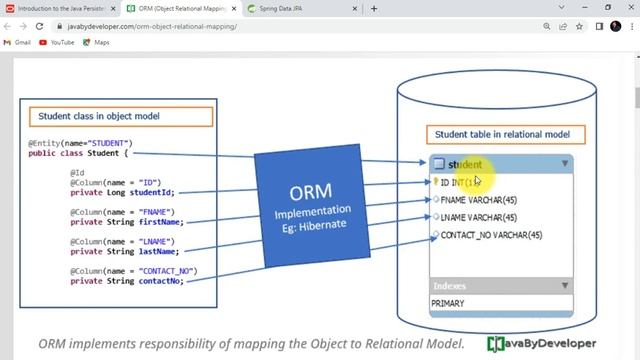This screenshot has width=640, height=360.
Task: Click the 'private String contactNo;' code line
Action: pyautogui.click(x=127, y=281)
